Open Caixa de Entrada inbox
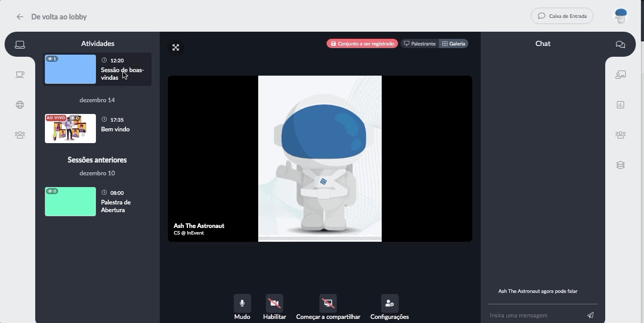Viewport: 644px width, 323px height. 562,16
